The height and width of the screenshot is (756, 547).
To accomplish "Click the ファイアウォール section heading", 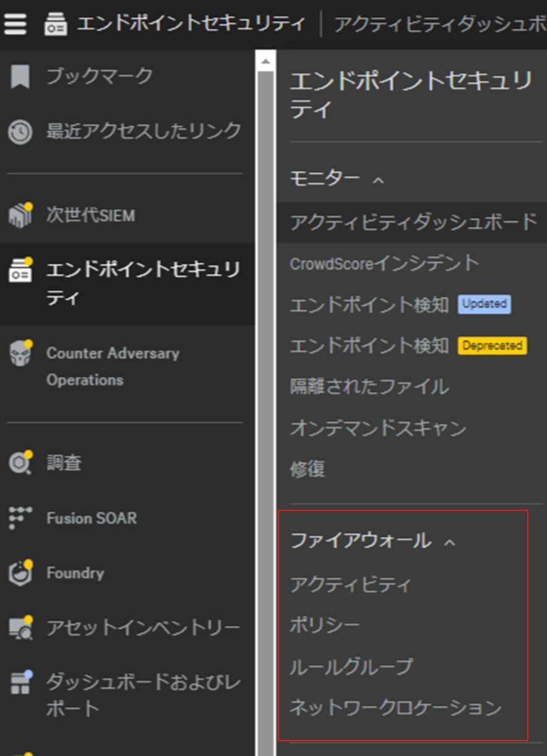I will pyautogui.click(x=361, y=541).
